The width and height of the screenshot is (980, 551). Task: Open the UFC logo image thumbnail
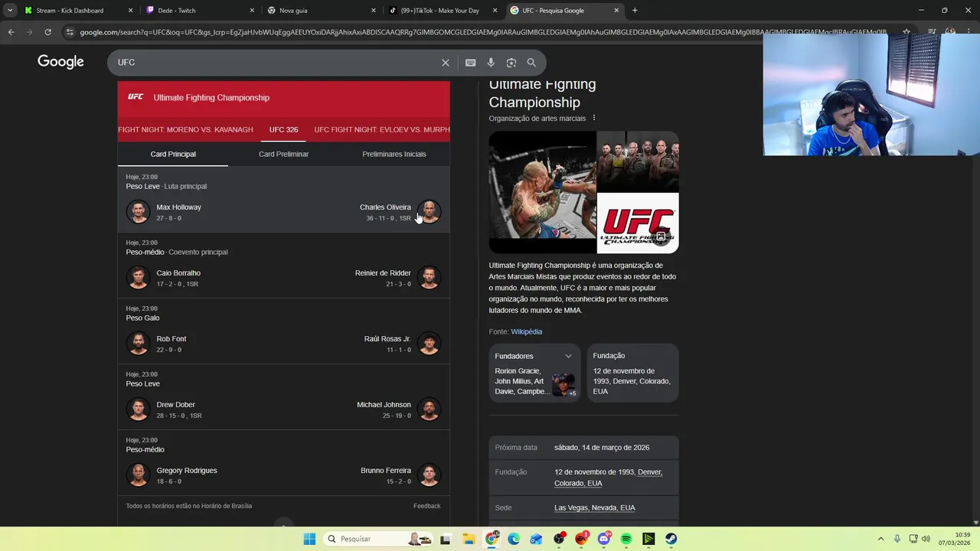638,223
